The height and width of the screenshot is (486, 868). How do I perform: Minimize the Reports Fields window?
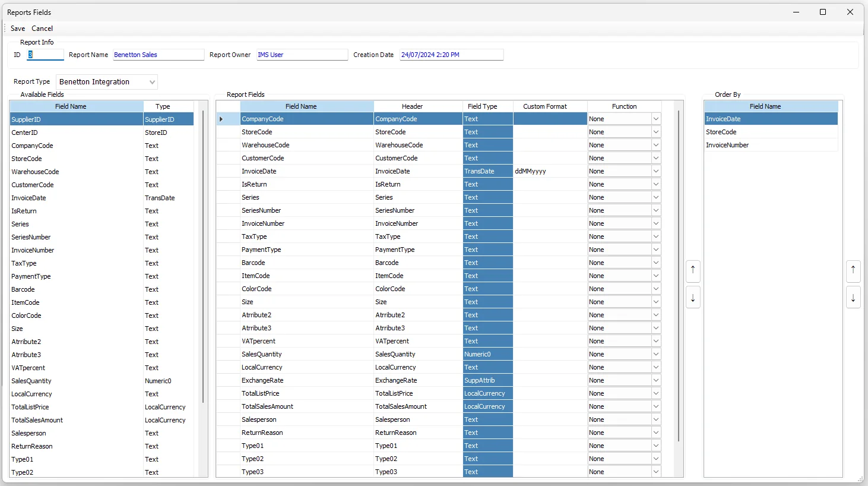(796, 12)
